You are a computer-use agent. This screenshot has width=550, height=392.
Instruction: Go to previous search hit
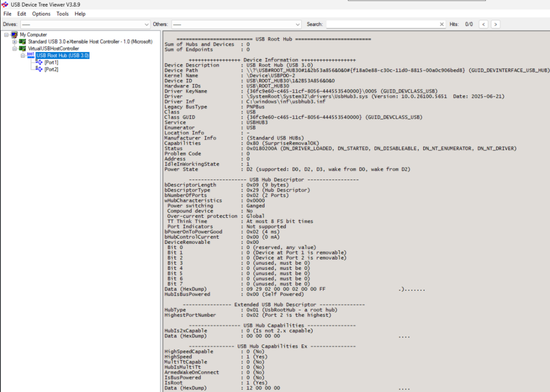click(x=483, y=24)
